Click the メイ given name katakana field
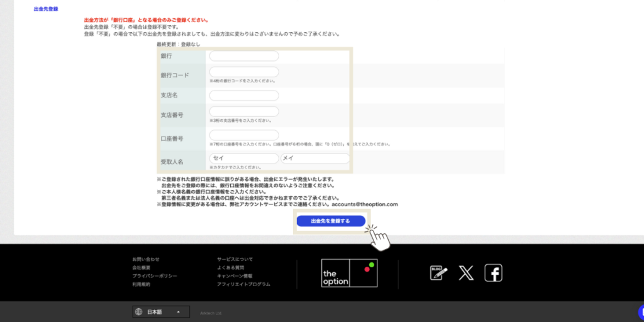The height and width of the screenshot is (322, 644). click(x=315, y=158)
